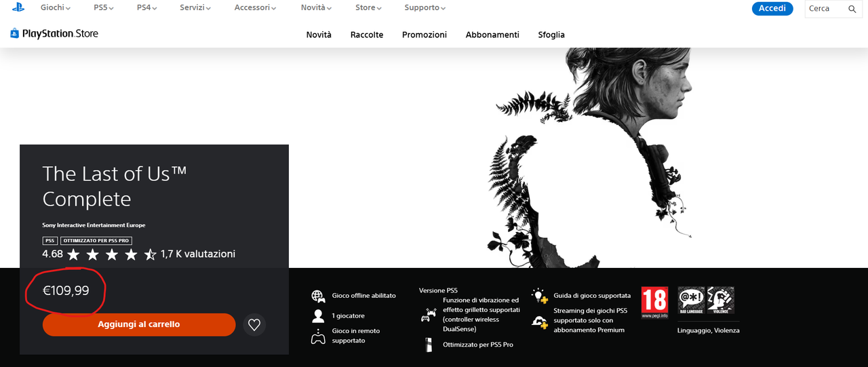Expand the PS4 dropdown menu
The width and height of the screenshot is (868, 367).
point(147,7)
